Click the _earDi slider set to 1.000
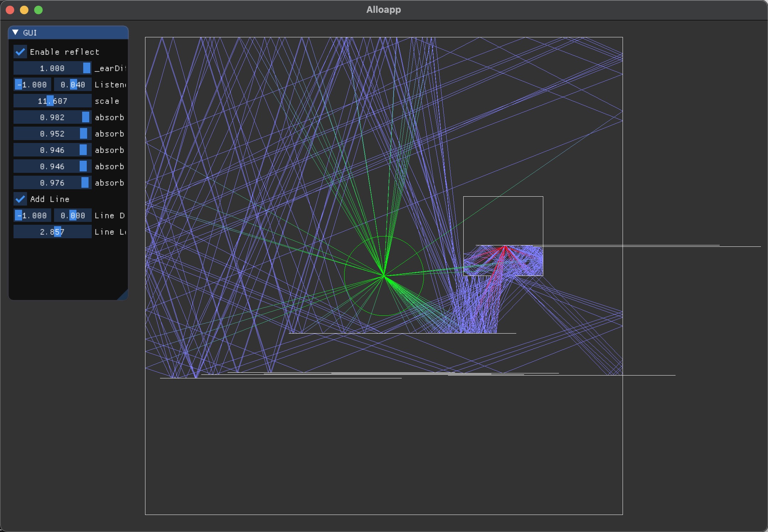768x532 pixels. tap(52, 68)
